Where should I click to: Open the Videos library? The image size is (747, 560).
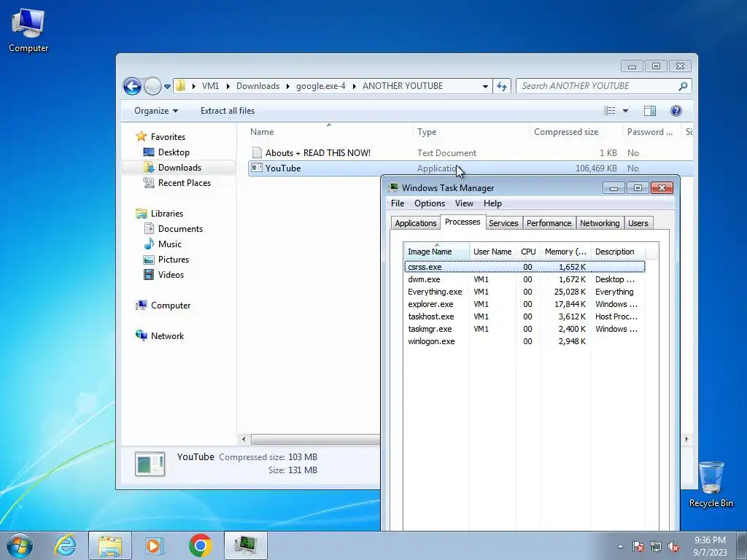point(171,275)
